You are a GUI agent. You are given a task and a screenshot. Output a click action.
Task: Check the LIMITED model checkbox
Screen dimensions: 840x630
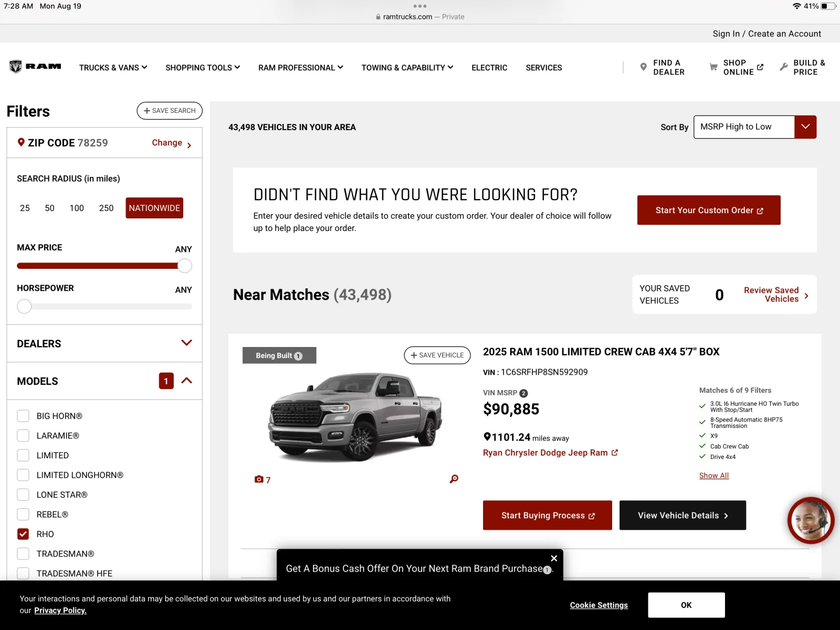[23, 455]
